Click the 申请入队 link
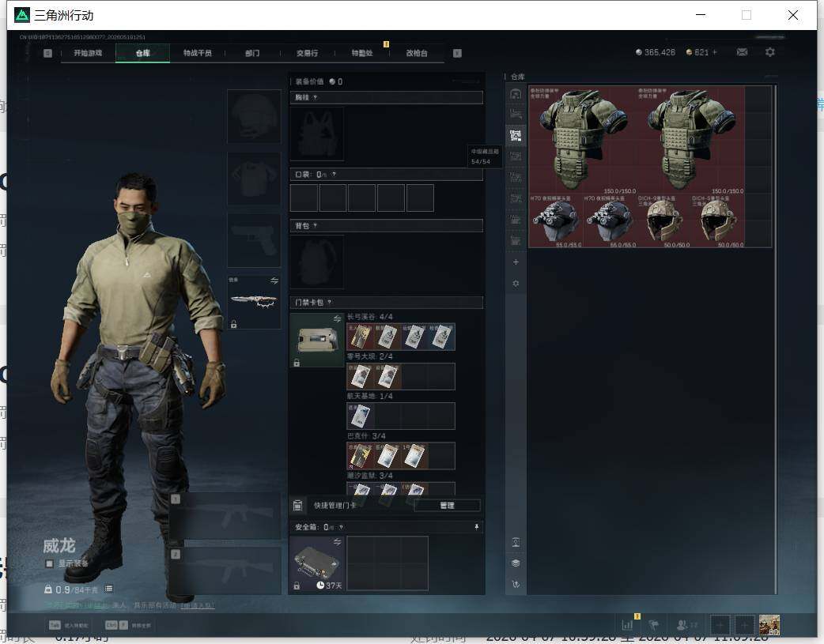 click(198, 605)
